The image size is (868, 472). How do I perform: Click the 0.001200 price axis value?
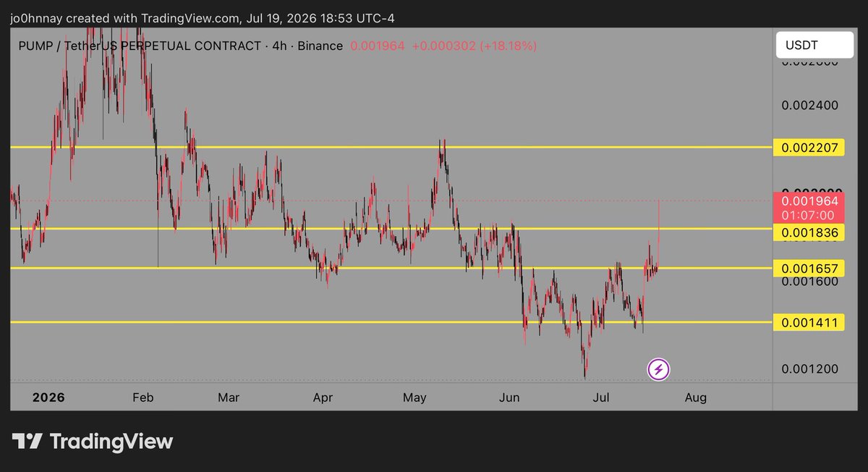click(x=809, y=368)
